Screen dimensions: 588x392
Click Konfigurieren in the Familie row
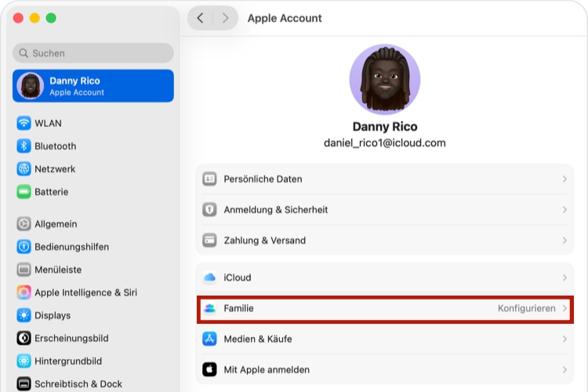click(527, 308)
